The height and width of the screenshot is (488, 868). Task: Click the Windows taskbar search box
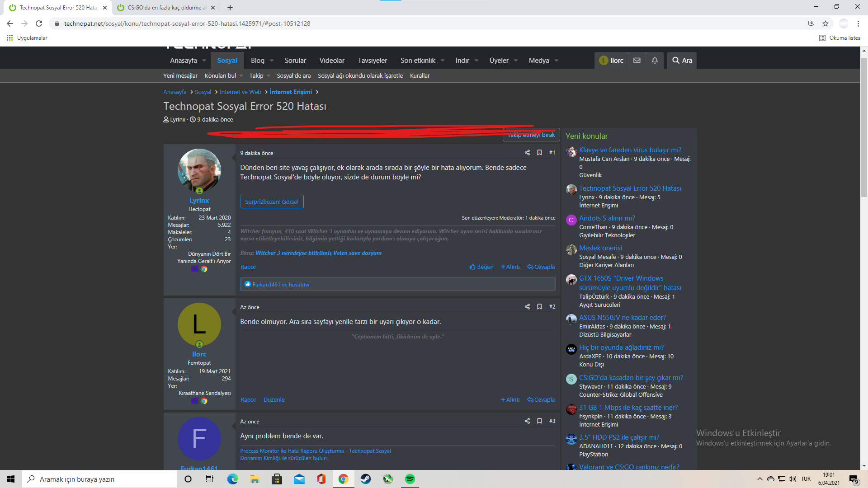[99, 479]
